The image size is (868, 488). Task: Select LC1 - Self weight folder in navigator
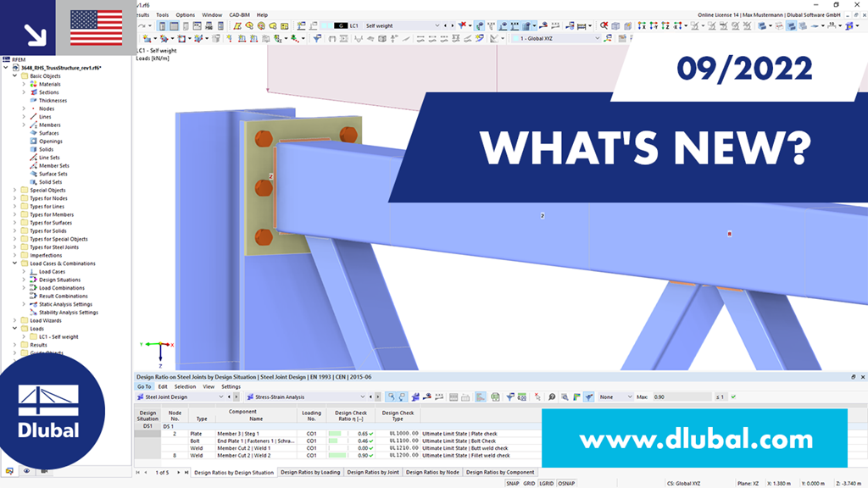(x=58, y=337)
